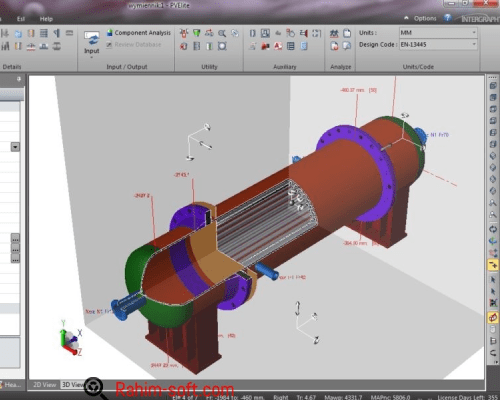Open the Esl menu
Screen dimensions: 500x400
(x=21, y=19)
